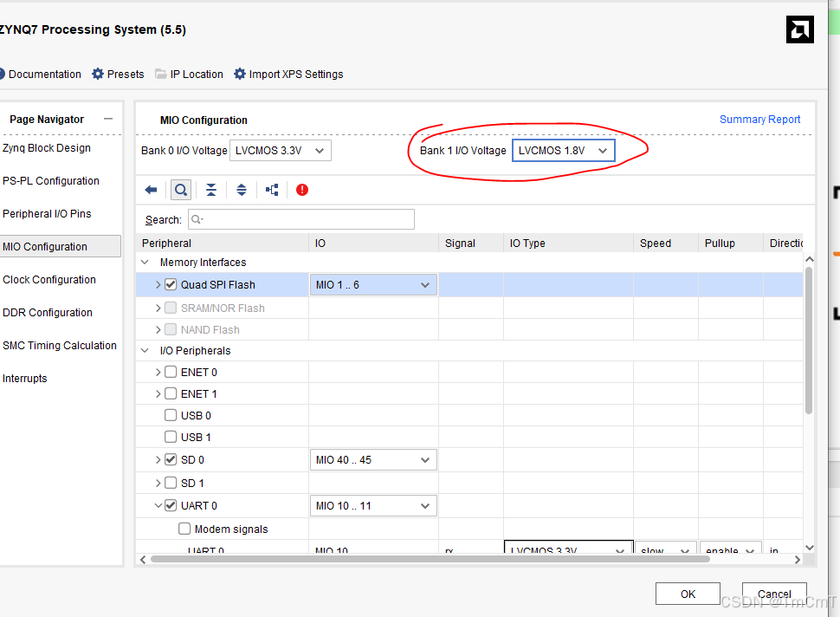
Task: Enable Modem signals checkbox
Action: (184, 529)
